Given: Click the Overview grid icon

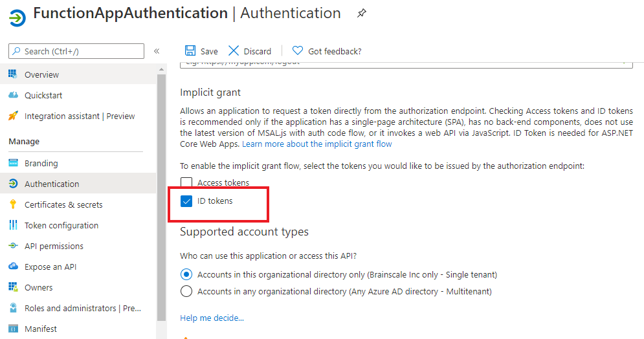Looking at the screenshot, I should (x=13, y=74).
